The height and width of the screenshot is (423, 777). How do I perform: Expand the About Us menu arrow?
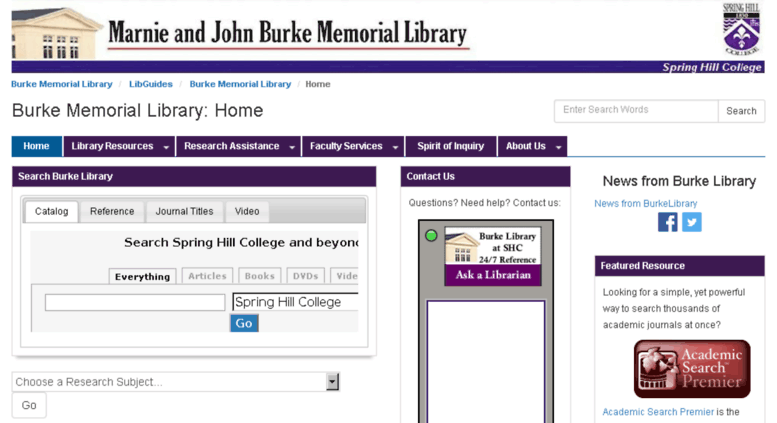(x=558, y=147)
